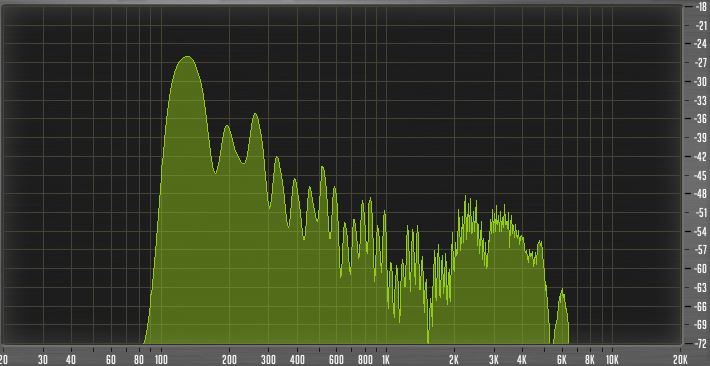Image resolution: width=710 pixels, height=366 pixels.
Task: Click the 3K frequency axis label
Action: [x=494, y=361]
